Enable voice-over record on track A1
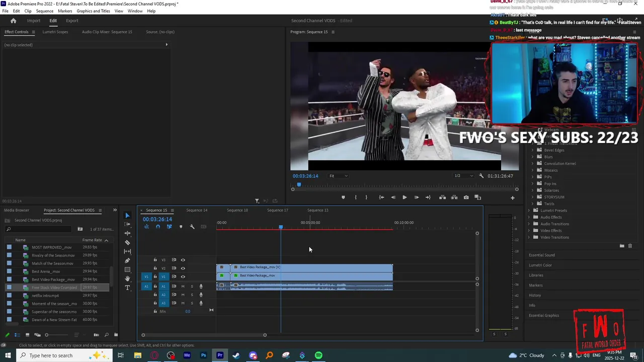 [x=201, y=286]
